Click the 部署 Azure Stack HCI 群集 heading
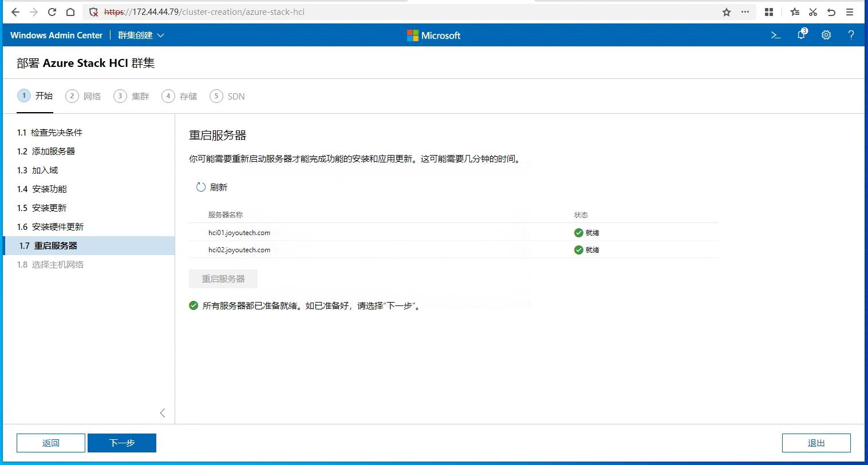 coord(86,63)
